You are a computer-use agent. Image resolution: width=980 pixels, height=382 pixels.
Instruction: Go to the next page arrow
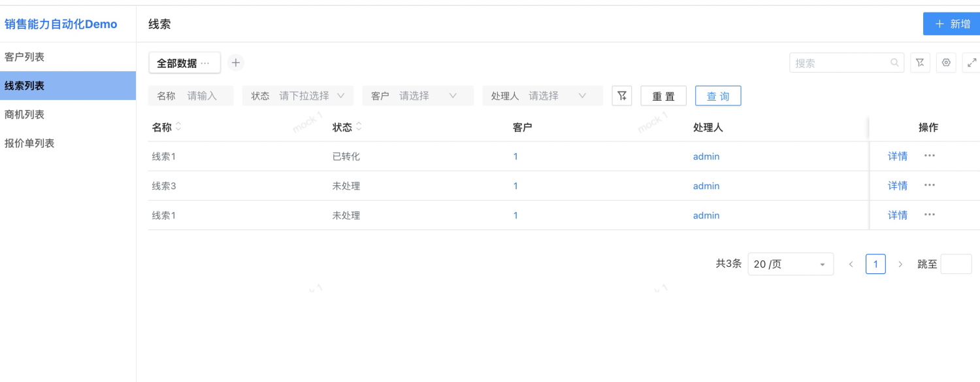900,264
